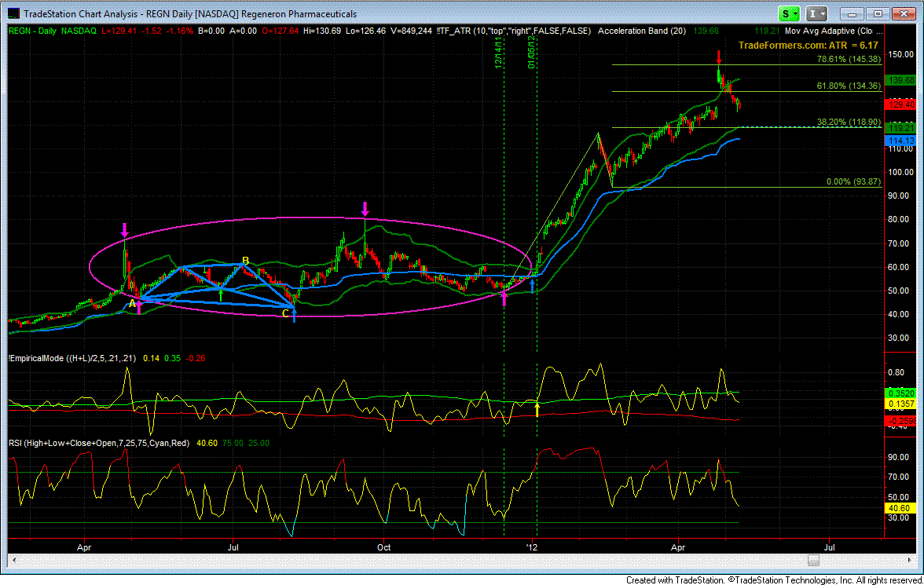Image resolution: width=924 pixels, height=585 pixels.
Task: Click the blue 114.13 moving average tag
Action: pos(901,141)
